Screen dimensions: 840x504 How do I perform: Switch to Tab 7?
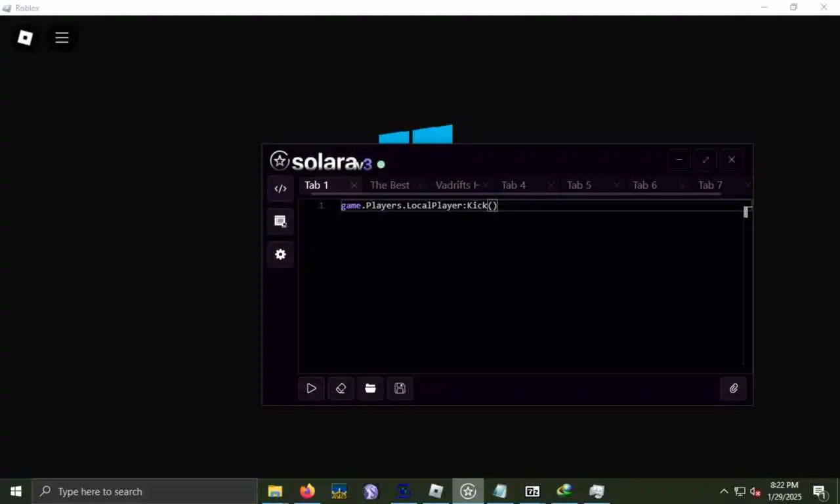pos(710,185)
